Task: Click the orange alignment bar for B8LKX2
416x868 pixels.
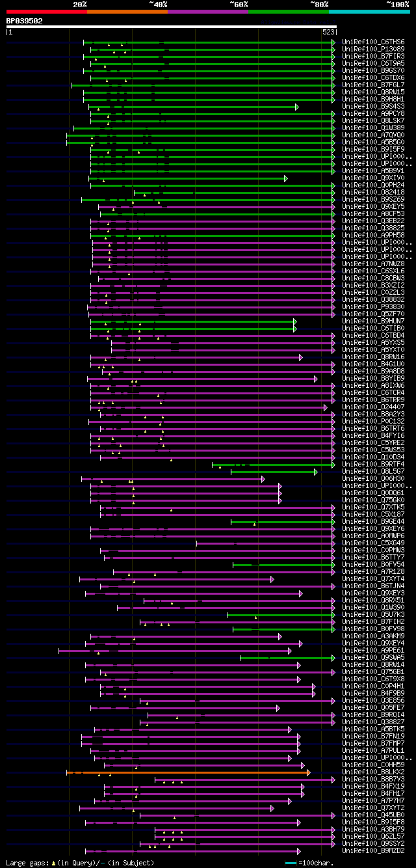Action: 188,772
